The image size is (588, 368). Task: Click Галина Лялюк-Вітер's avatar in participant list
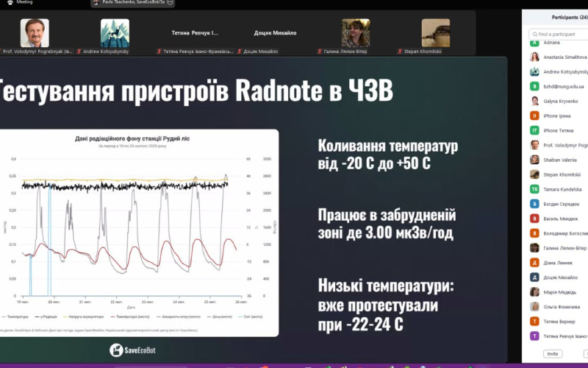pyautogui.click(x=534, y=248)
